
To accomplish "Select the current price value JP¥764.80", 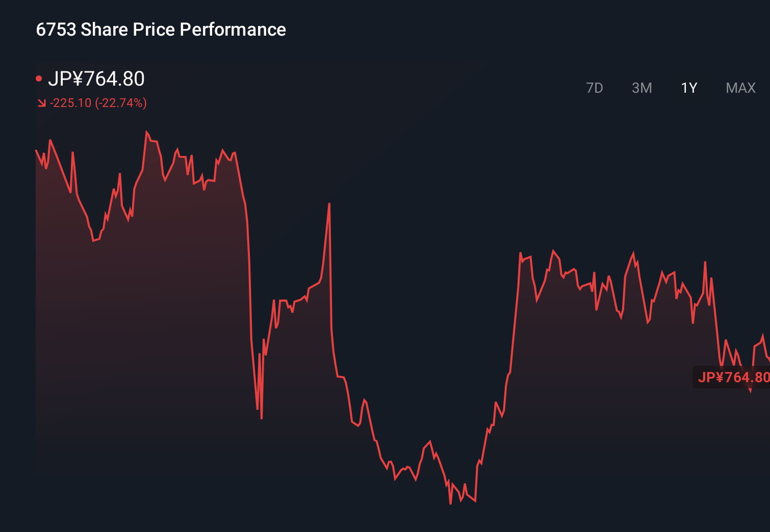I will [97, 79].
